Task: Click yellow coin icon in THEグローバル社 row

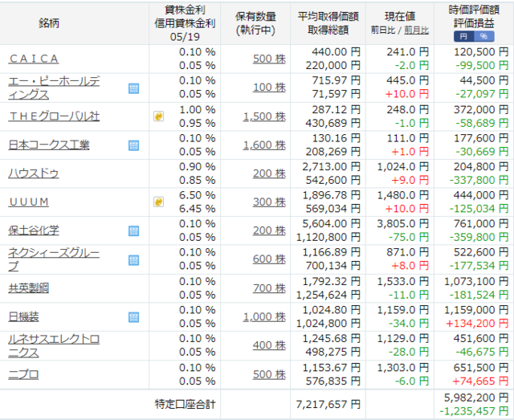Action: click(159, 116)
